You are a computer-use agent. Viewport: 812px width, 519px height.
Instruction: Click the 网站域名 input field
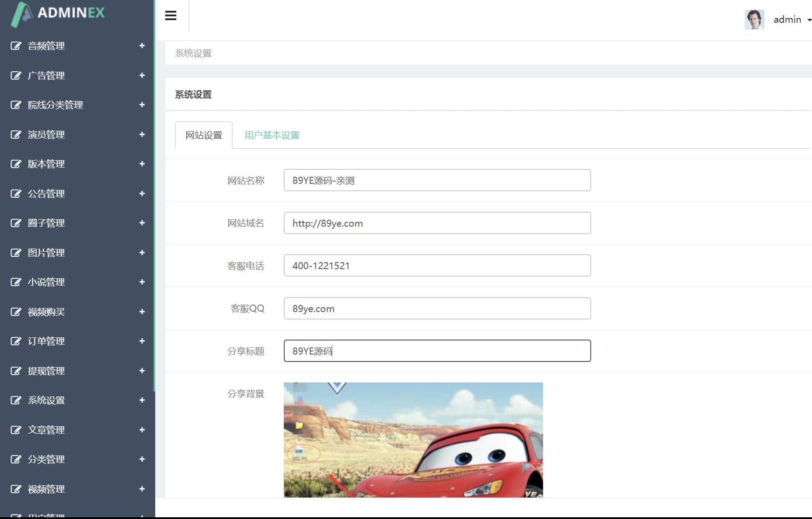[437, 223]
